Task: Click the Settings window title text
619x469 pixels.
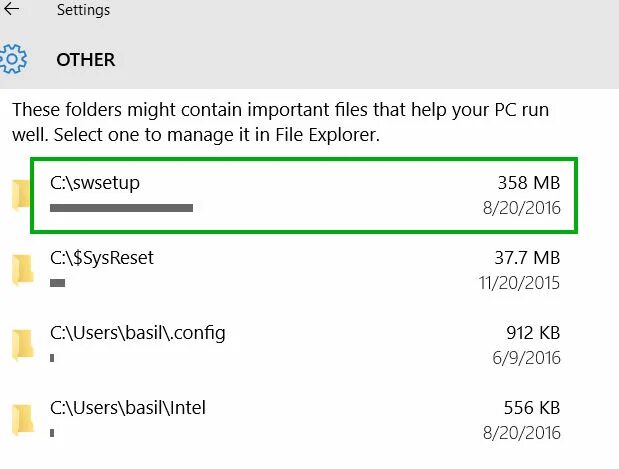Action: pyautogui.click(x=83, y=11)
